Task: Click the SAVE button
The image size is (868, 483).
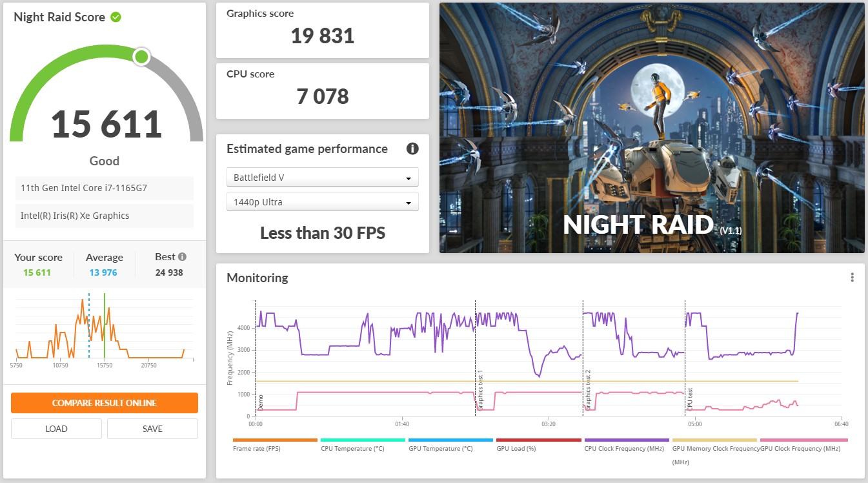Action: pyautogui.click(x=152, y=429)
